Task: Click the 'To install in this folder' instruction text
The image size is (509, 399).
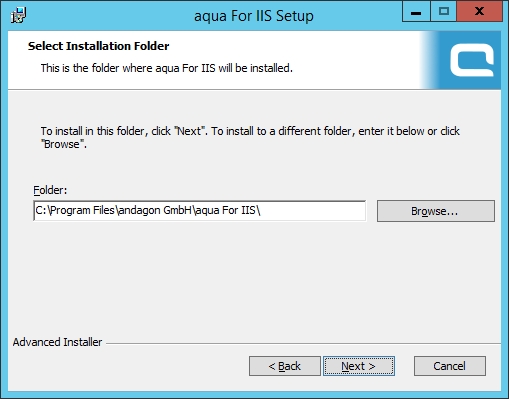Action: tap(250, 137)
